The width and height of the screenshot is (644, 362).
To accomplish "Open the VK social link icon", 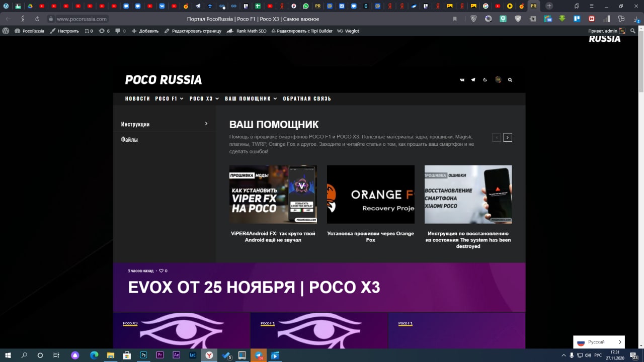I will tap(462, 79).
